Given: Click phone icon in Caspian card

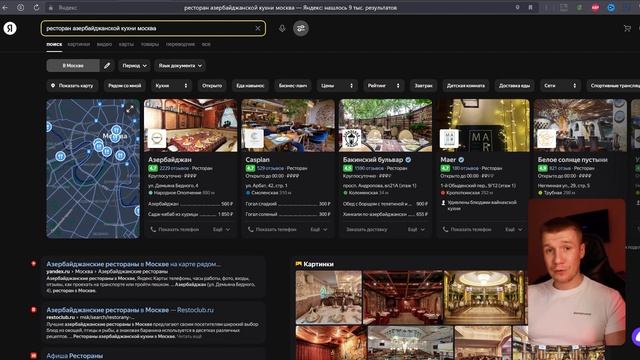Looking at the screenshot, I should (x=251, y=229).
